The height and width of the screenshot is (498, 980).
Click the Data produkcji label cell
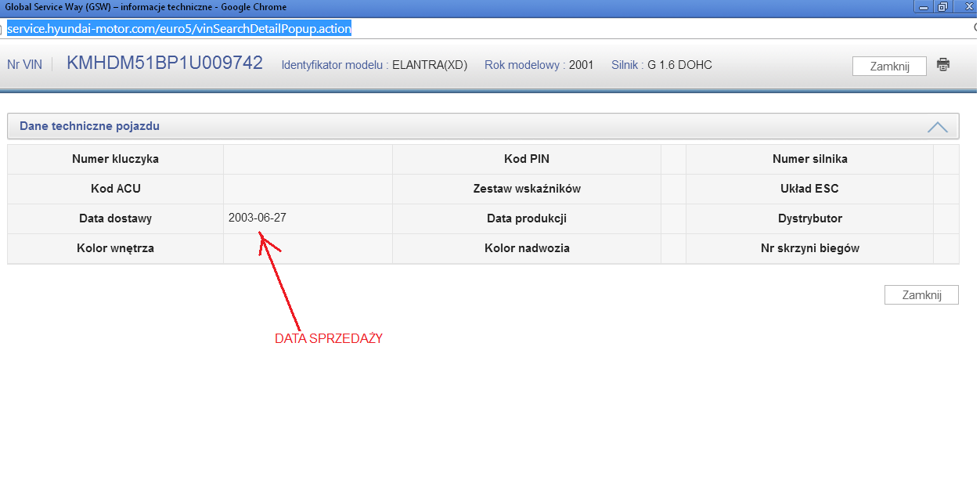[x=527, y=218]
